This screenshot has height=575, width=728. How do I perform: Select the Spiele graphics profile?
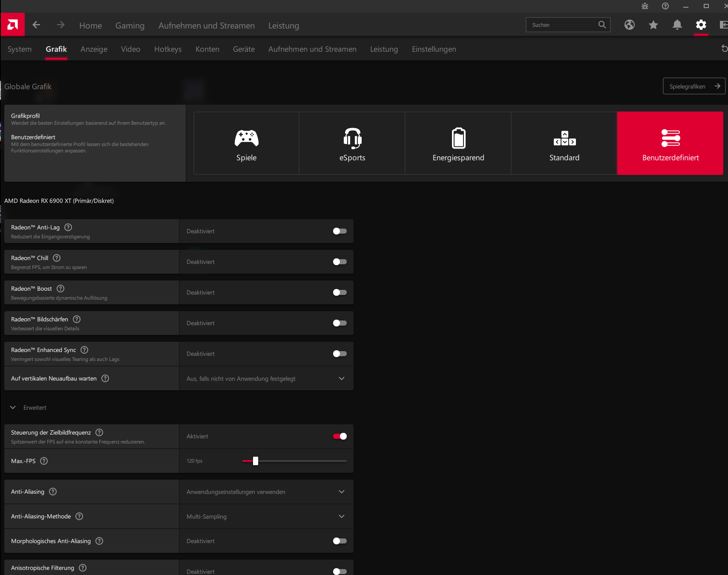pos(246,143)
